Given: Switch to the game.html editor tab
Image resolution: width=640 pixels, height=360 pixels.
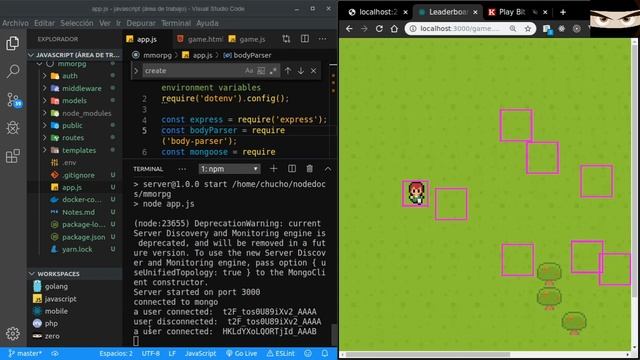Looking at the screenshot, I should pos(200,39).
